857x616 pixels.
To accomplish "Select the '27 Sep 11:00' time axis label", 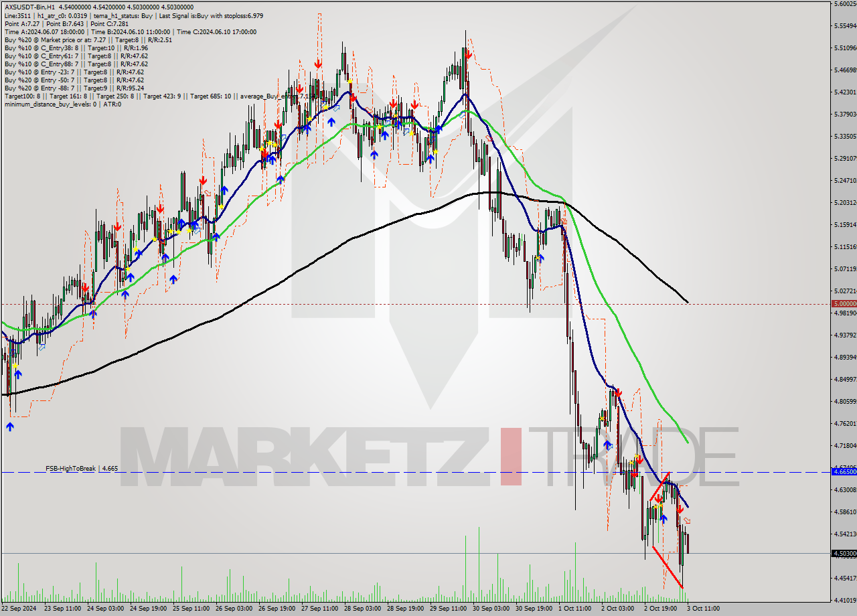I will 321,609.
